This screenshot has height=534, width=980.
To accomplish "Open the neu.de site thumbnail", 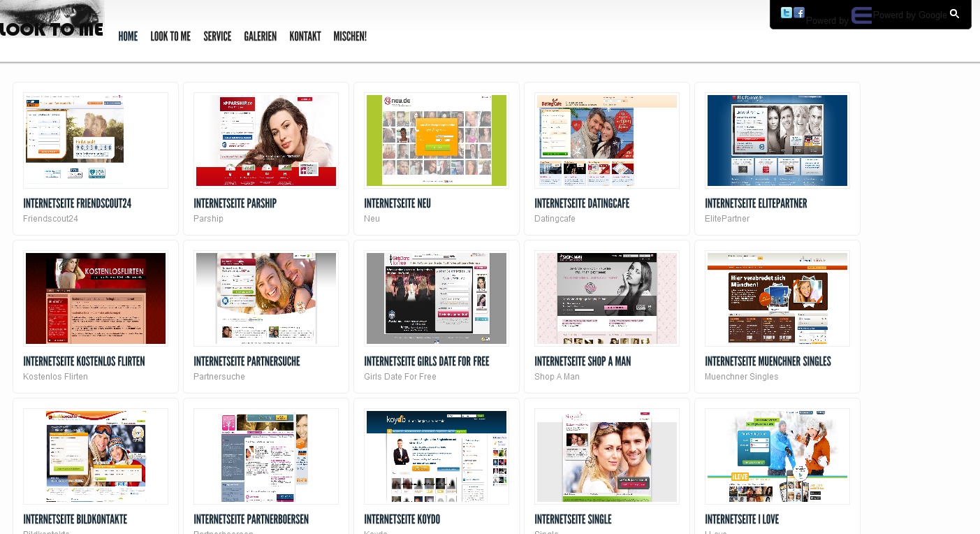I will click(437, 140).
